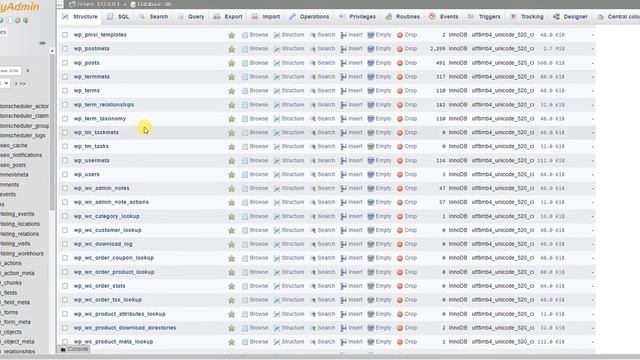This screenshot has width=640, height=360.
Task: Click the favorite star for wp_users
Action: coord(231,174)
